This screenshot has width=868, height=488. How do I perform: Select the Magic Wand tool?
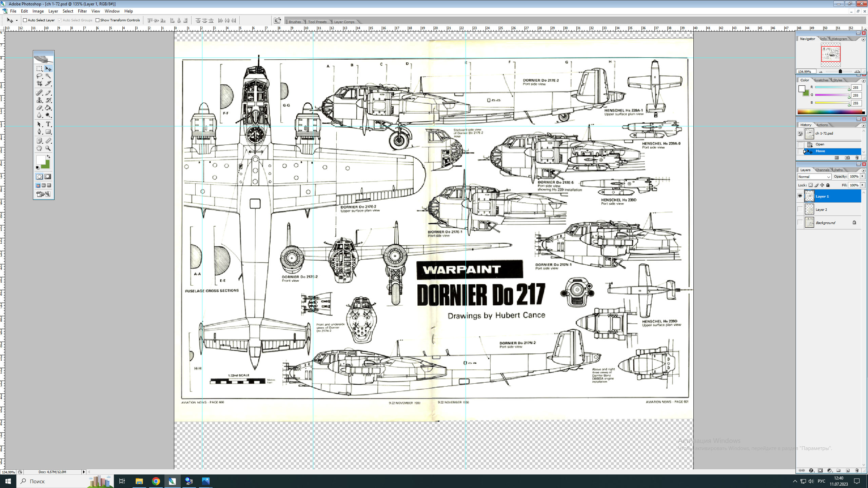point(48,76)
